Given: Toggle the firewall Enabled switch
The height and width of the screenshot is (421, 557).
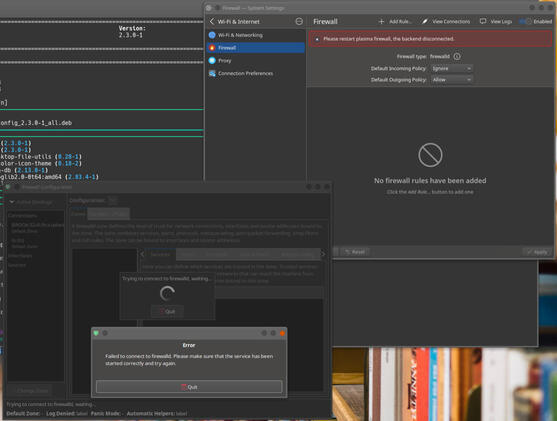Looking at the screenshot, I should pyautogui.click(x=525, y=21).
